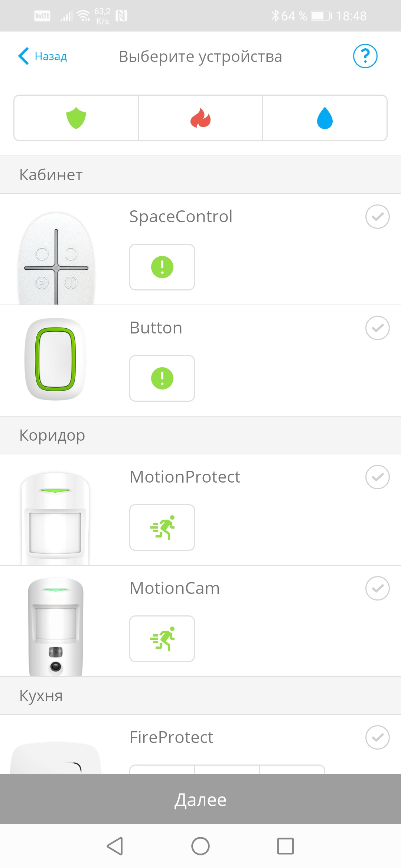Tap the Android home navigation circle
The height and width of the screenshot is (868, 401).
pos(200,846)
